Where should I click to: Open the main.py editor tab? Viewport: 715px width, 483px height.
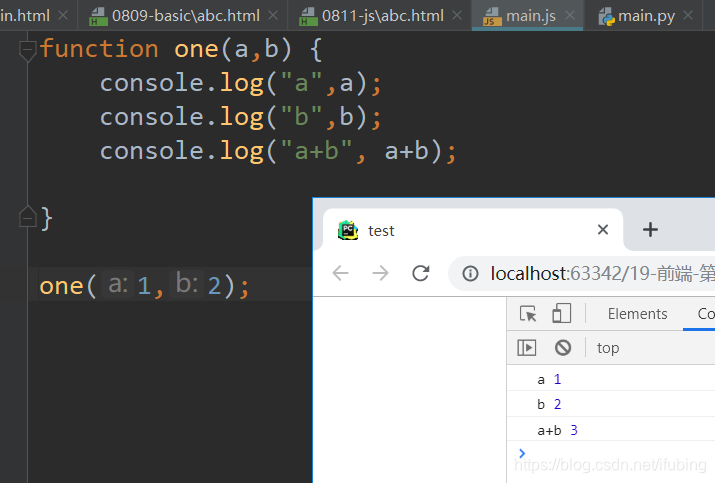(x=645, y=16)
